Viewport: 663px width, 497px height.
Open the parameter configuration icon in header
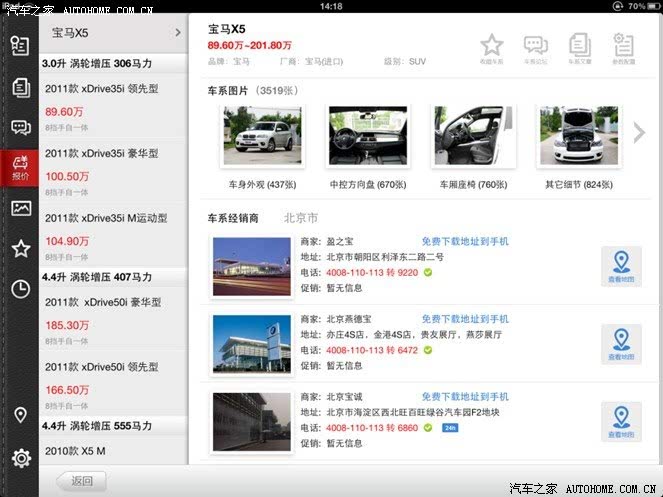(624, 49)
